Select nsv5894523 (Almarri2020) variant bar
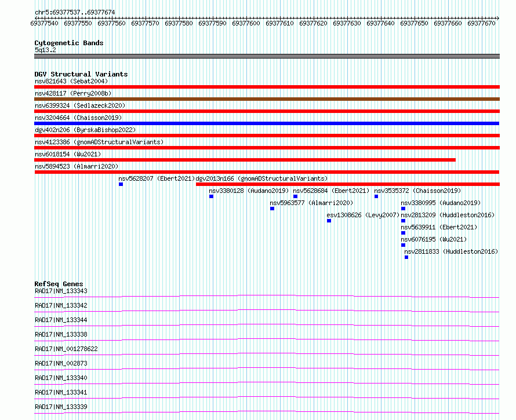 point(267,172)
